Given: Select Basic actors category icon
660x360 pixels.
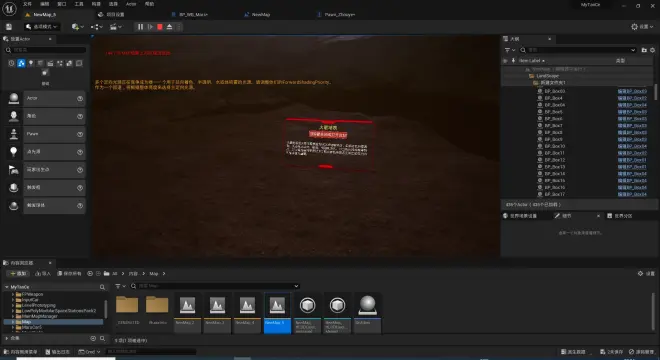Looking at the screenshot, I should point(21,63).
